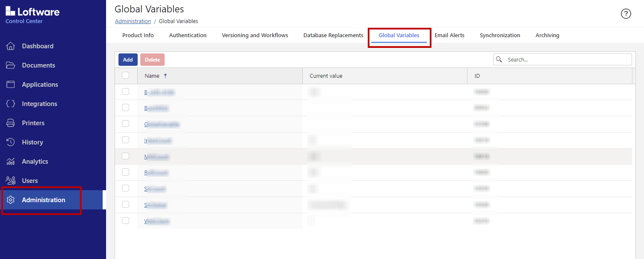Click into the Search input field
The height and width of the screenshot is (259, 644).
567,60
